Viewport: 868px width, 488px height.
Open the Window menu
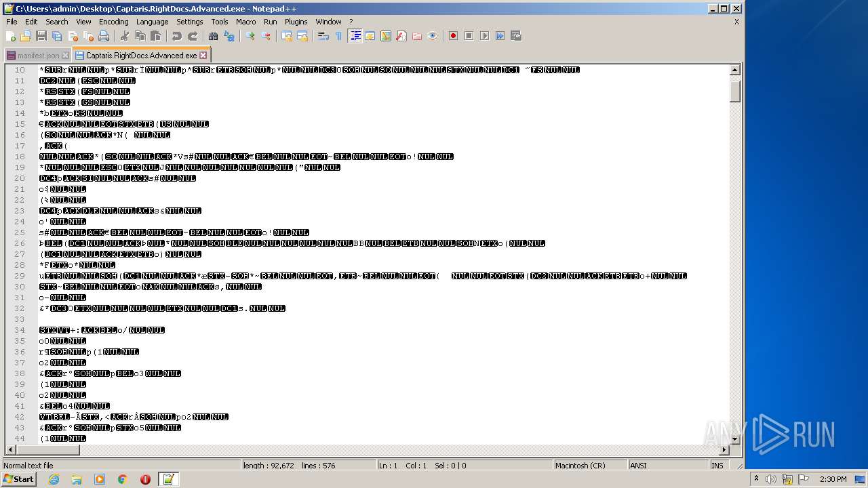coord(329,22)
